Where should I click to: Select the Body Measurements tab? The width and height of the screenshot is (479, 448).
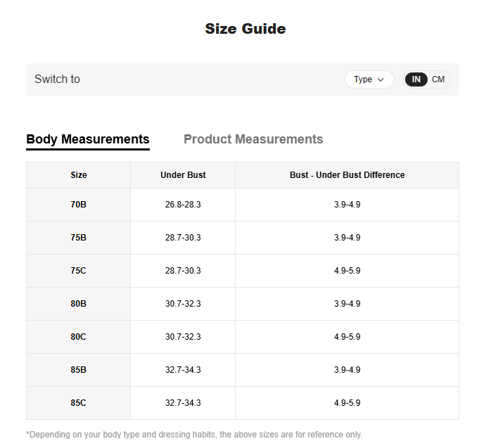click(x=88, y=140)
